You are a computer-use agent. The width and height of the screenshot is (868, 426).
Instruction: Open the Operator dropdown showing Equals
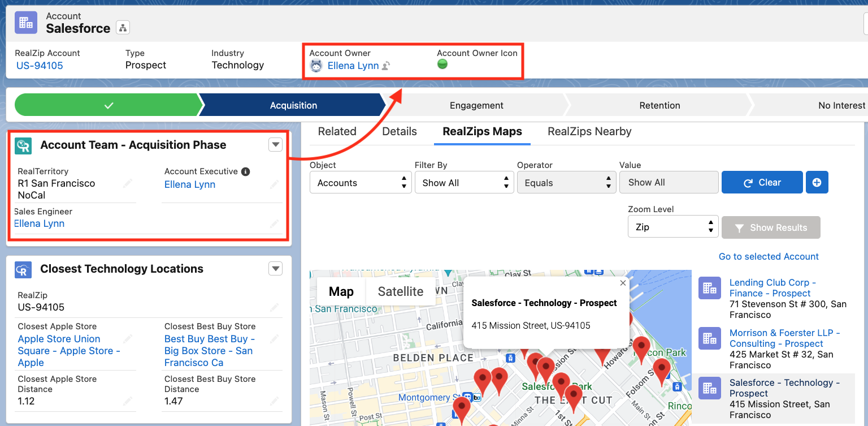(x=567, y=183)
